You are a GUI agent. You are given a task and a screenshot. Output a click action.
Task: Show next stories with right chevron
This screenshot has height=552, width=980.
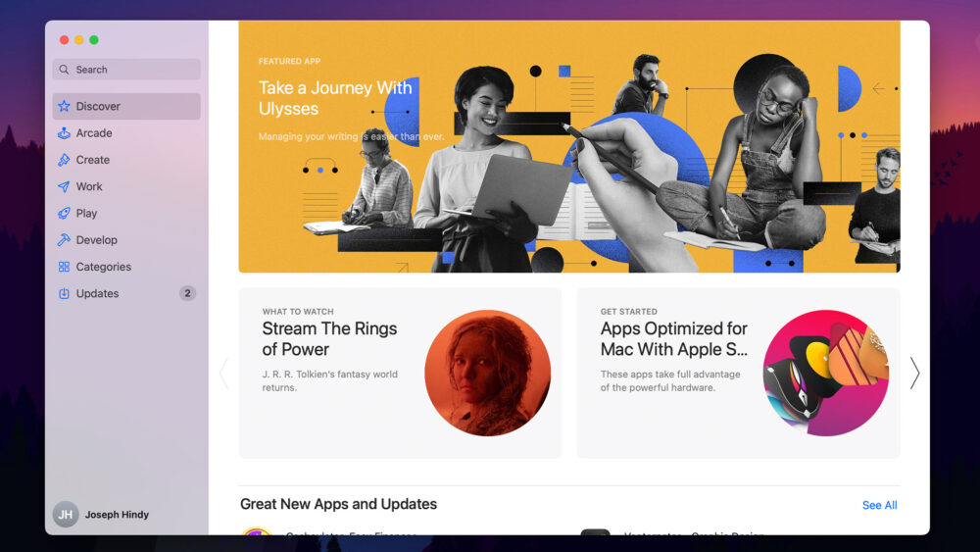click(914, 374)
